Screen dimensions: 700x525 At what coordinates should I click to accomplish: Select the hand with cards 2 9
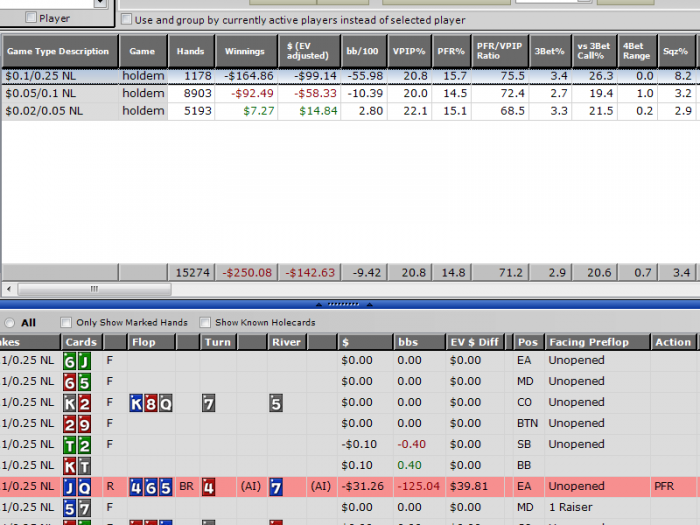[x=350, y=423]
